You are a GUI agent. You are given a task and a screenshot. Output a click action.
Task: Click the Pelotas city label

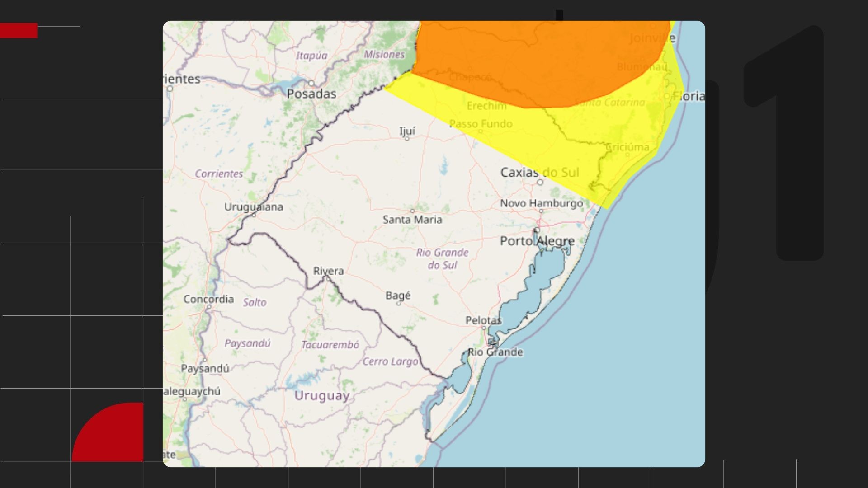coord(483,320)
